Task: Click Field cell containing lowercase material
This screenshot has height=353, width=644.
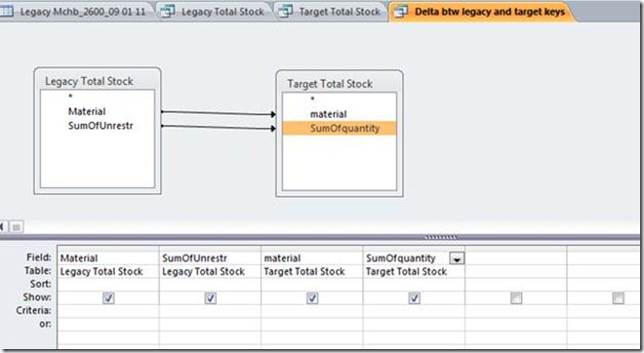Action: [x=311, y=258]
